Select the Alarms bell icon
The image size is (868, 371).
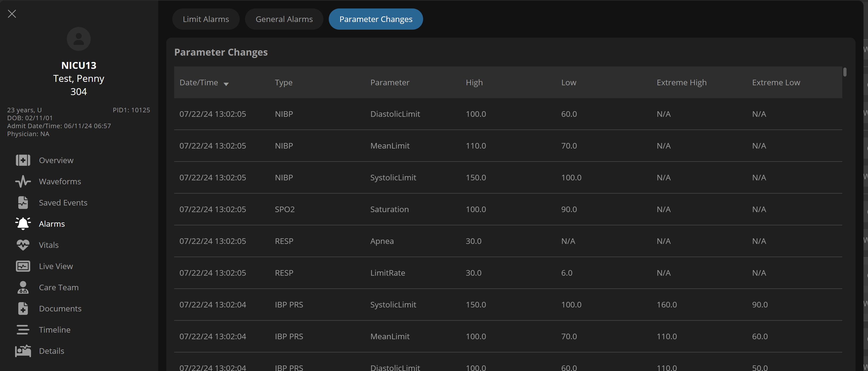coord(23,224)
